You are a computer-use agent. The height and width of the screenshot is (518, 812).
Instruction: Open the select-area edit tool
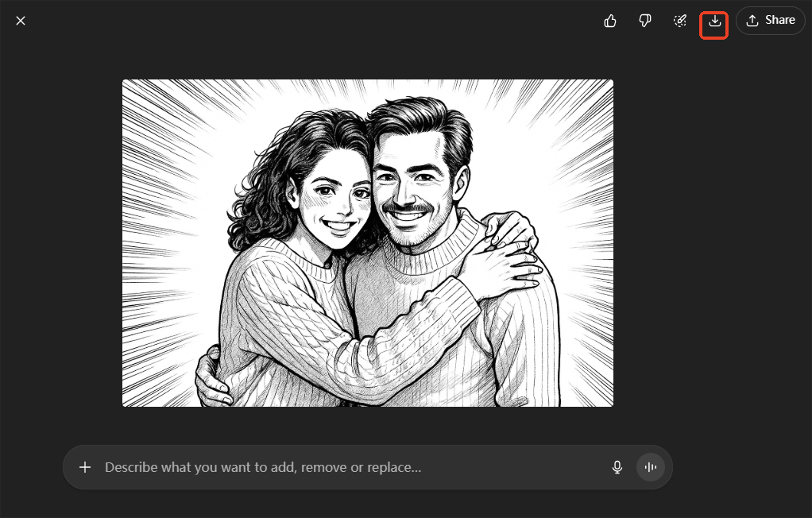tap(680, 21)
